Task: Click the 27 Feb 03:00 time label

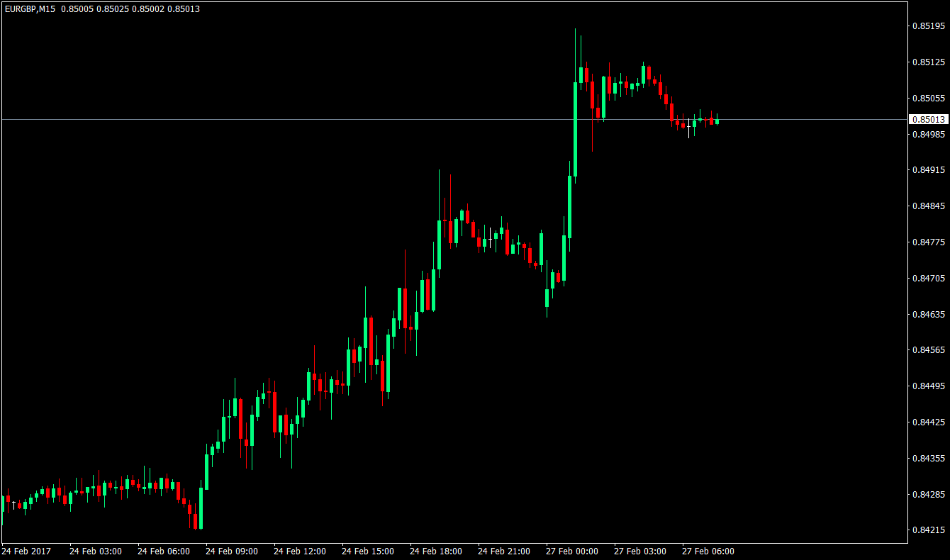Action: (x=640, y=551)
